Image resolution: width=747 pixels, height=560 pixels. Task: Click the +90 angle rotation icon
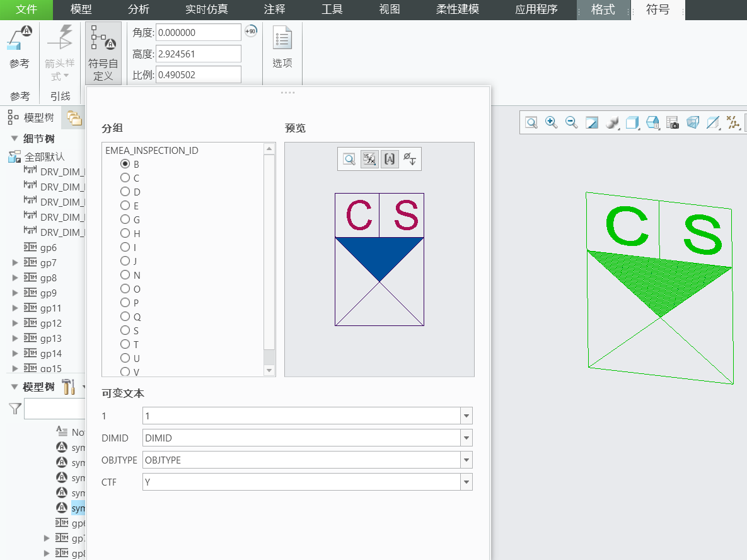pos(251,32)
